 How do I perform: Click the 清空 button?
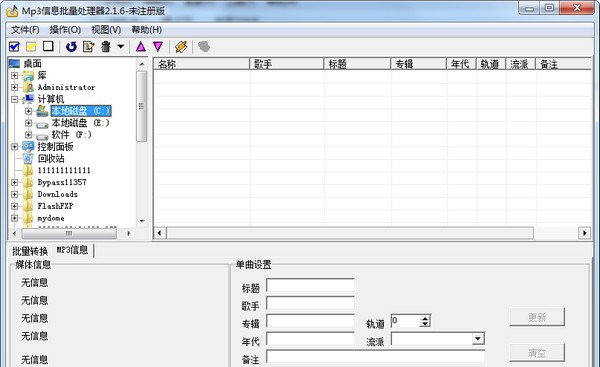tap(537, 352)
